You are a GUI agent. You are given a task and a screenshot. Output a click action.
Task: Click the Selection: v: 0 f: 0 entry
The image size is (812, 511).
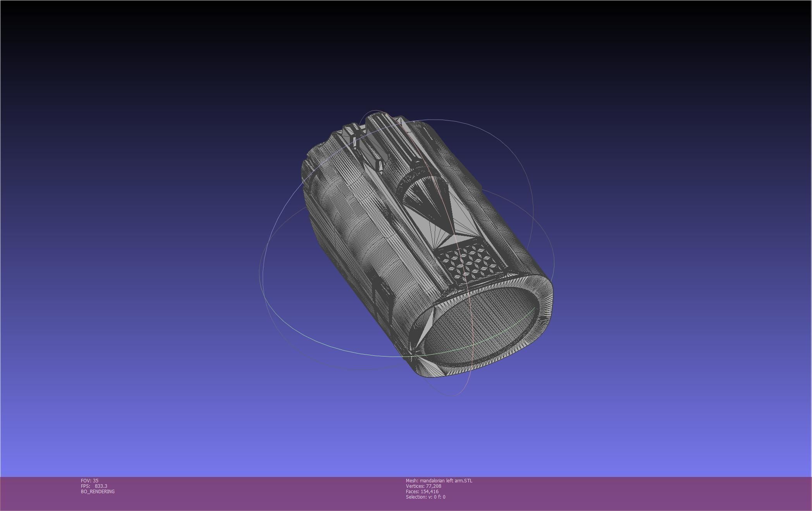(x=425, y=497)
